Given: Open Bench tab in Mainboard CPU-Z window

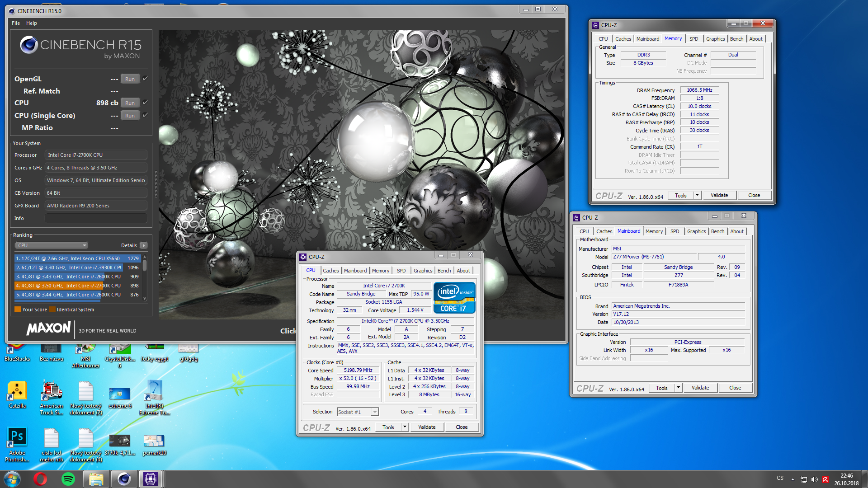Looking at the screenshot, I should (717, 231).
